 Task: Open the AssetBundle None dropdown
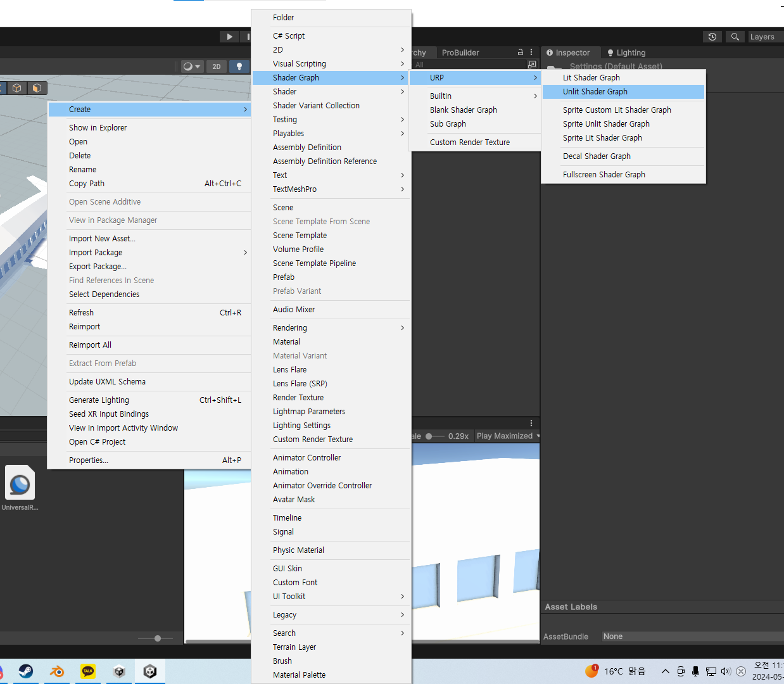click(693, 636)
